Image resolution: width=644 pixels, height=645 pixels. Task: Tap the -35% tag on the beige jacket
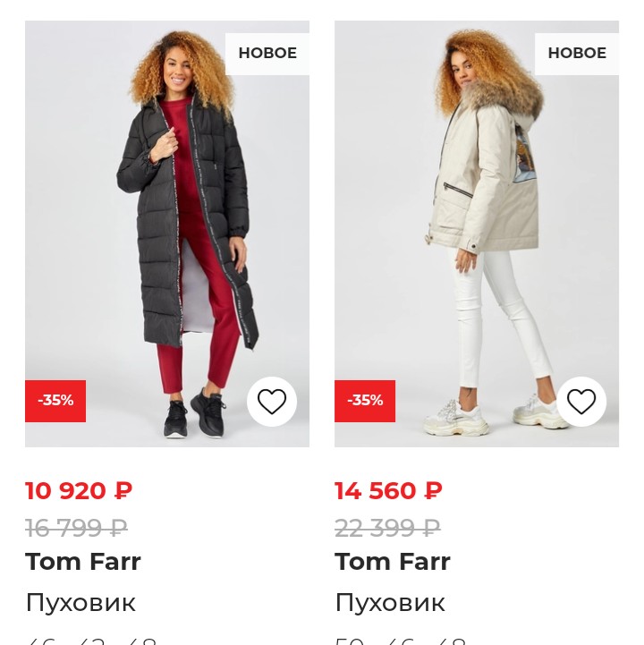point(365,401)
